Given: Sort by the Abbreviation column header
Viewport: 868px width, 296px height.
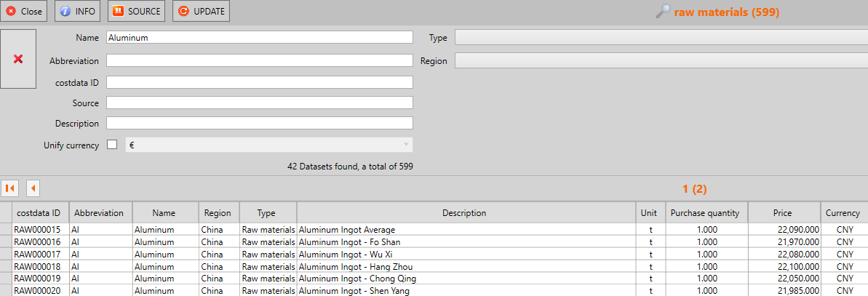Looking at the screenshot, I should click(99, 213).
